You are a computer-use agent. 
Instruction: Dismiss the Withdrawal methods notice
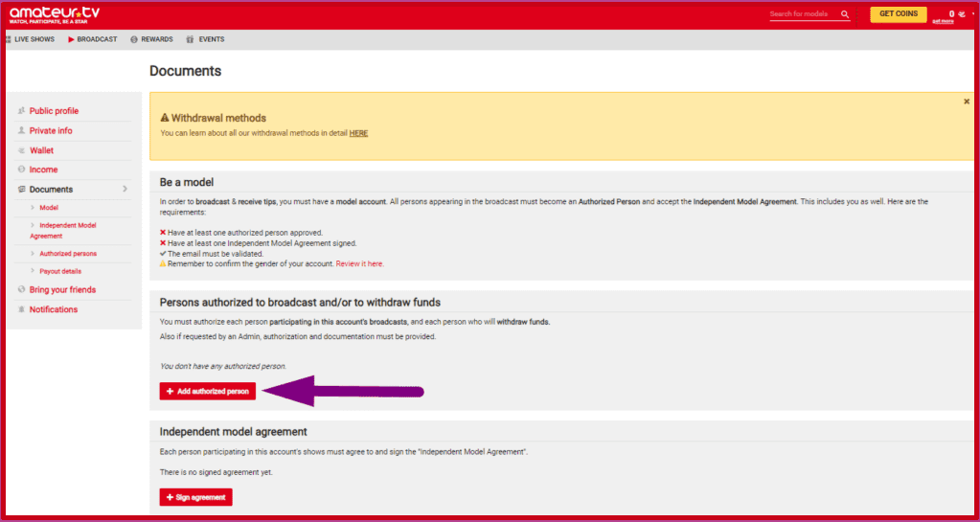[x=966, y=101]
